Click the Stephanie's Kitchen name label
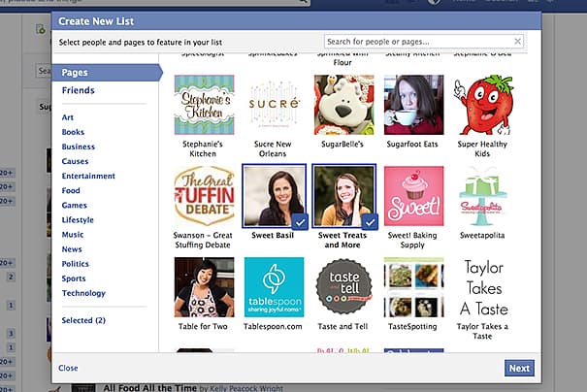The height and width of the screenshot is (392, 587). pos(203,149)
